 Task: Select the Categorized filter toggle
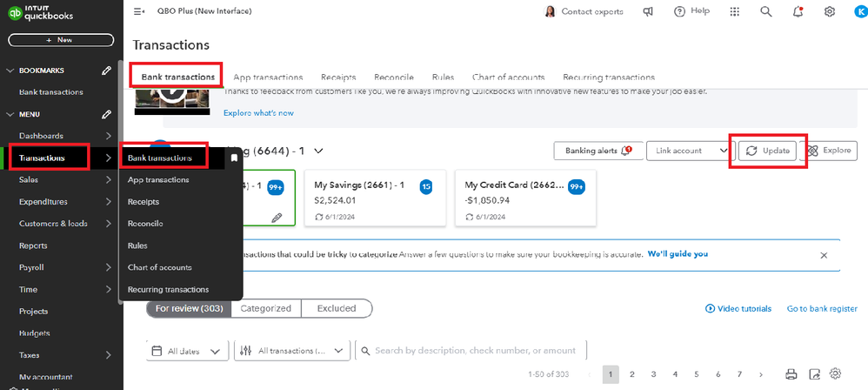coord(266,308)
